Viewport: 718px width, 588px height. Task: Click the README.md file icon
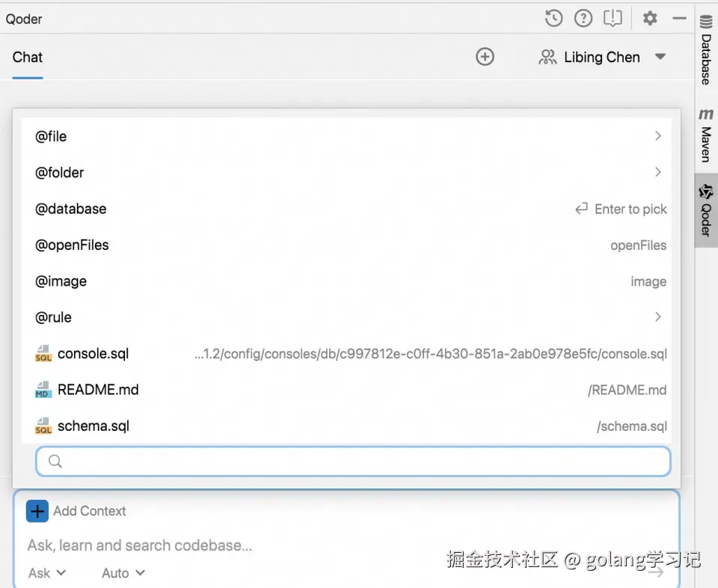click(x=43, y=390)
